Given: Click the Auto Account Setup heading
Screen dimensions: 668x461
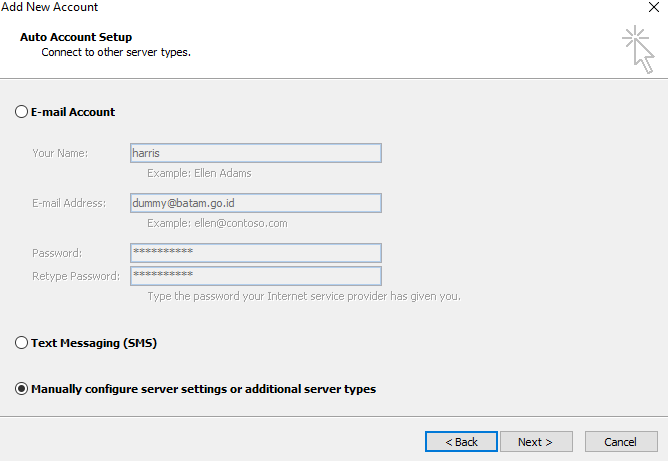Looking at the screenshot, I should click(76, 37).
